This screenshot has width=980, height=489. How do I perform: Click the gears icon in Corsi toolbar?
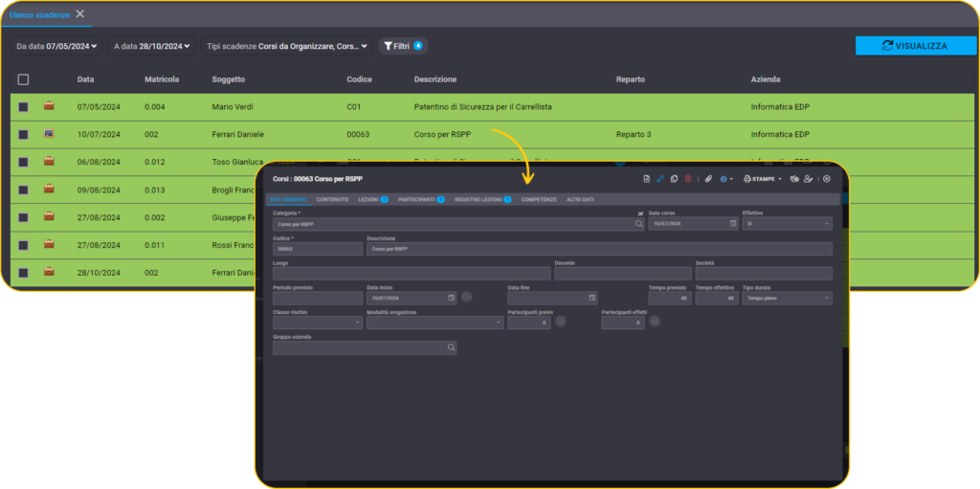pos(794,179)
